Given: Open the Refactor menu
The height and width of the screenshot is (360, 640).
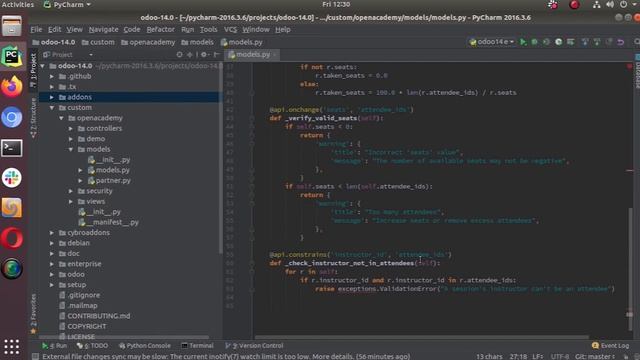Looking at the screenshot, I should coord(160,29).
